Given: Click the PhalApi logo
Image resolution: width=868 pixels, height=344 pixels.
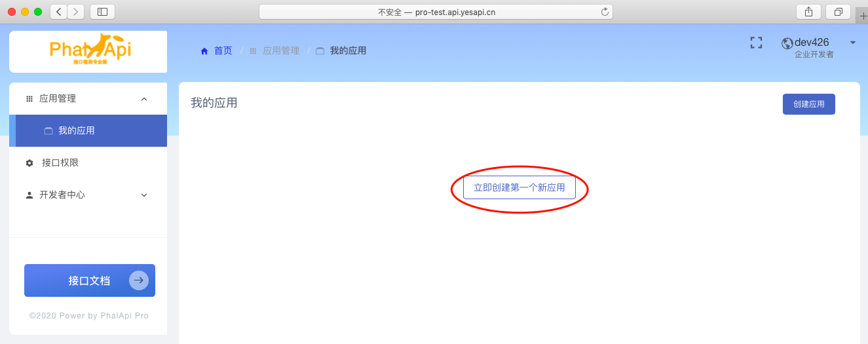Looking at the screenshot, I should 90,50.
